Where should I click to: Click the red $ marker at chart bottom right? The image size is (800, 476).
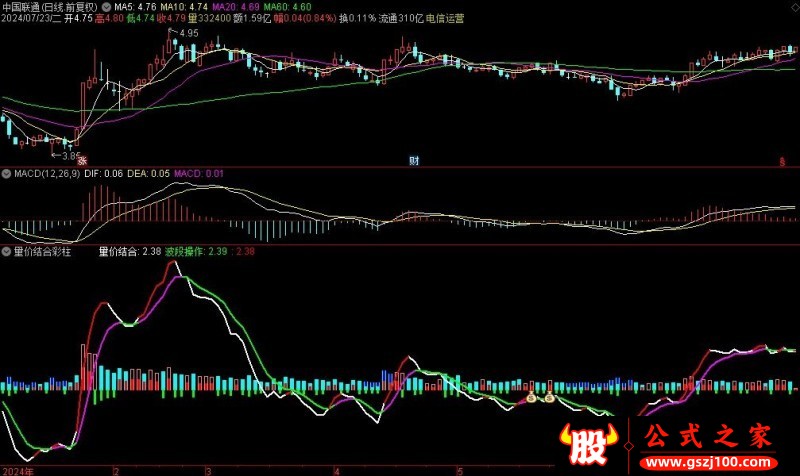point(782,162)
